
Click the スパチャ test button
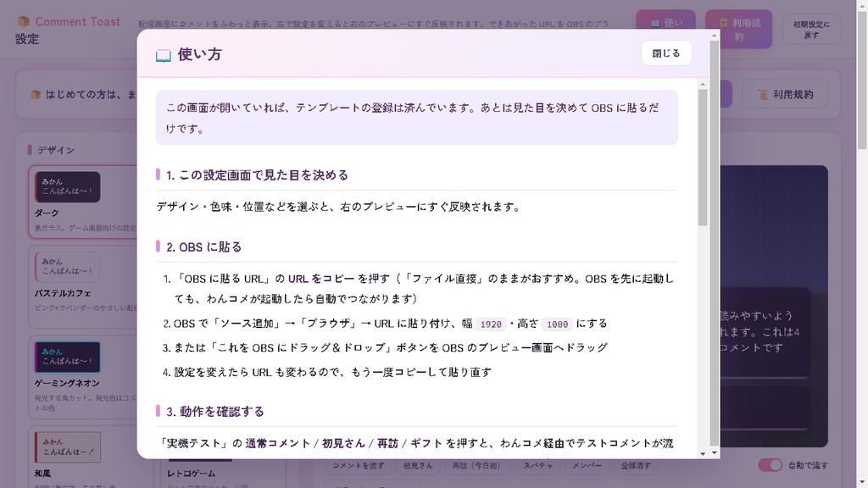click(x=538, y=466)
